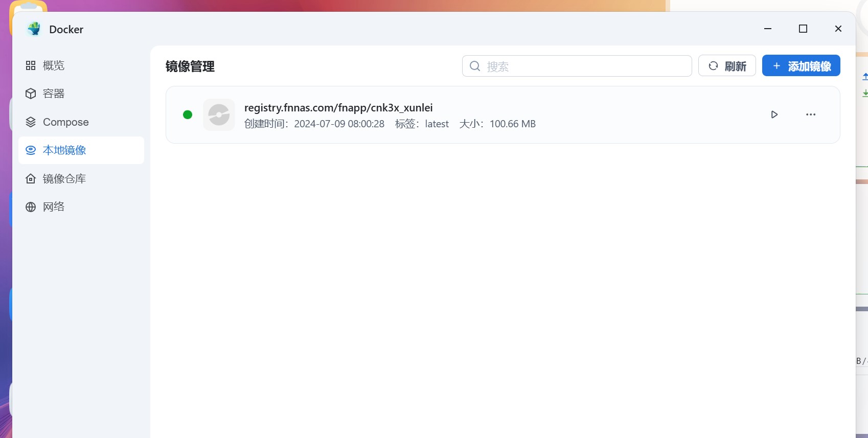Image resolution: width=868 pixels, height=438 pixels.
Task: Click the size value 100.66 MB
Action: coord(513,124)
